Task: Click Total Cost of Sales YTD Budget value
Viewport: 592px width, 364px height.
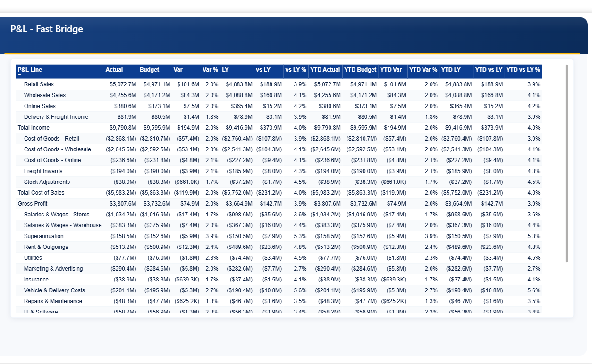Action: click(x=361, y=193)
